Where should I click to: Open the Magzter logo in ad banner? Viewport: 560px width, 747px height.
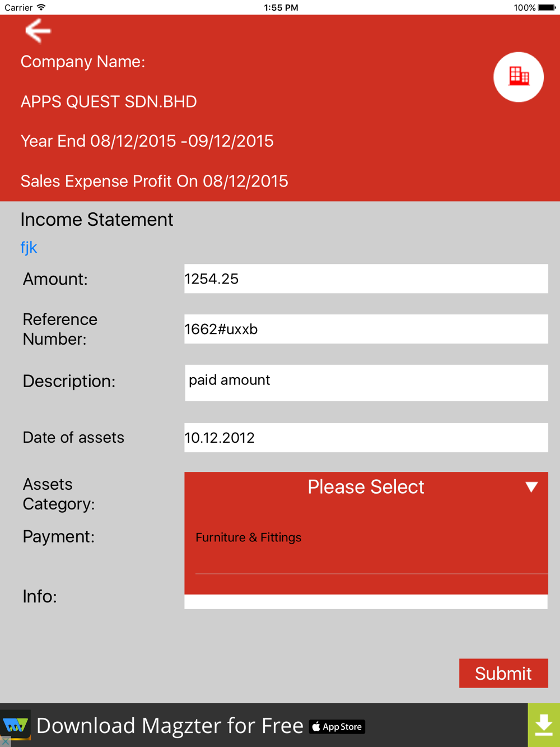click(x=16, y=725)
